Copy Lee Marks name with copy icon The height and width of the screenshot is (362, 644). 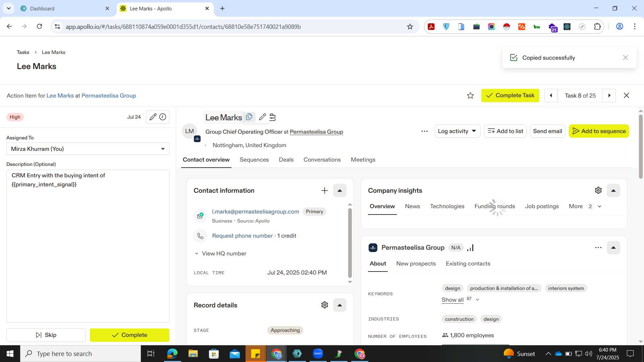coord(249,117)
